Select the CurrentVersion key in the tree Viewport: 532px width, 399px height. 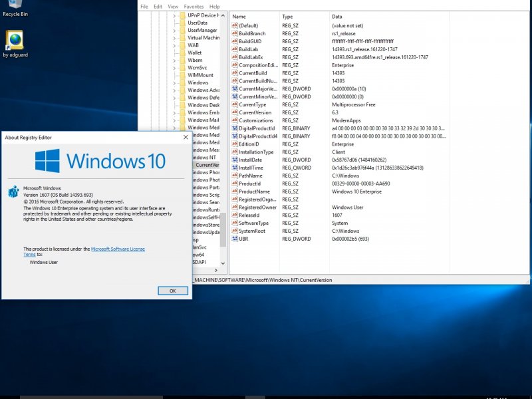(x=207, y=165)
